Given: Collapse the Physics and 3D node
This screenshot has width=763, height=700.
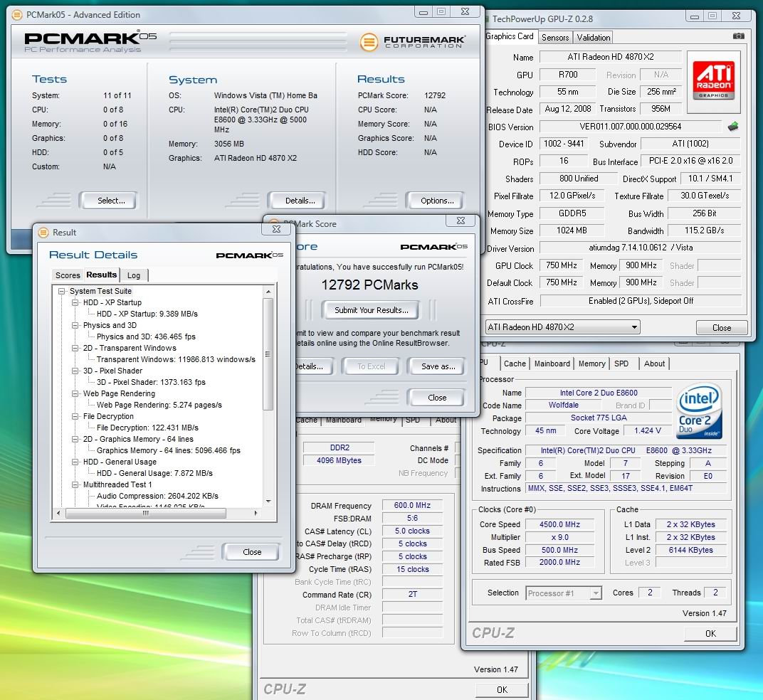Looking at the screenshot, I should (x=75, y=325).
